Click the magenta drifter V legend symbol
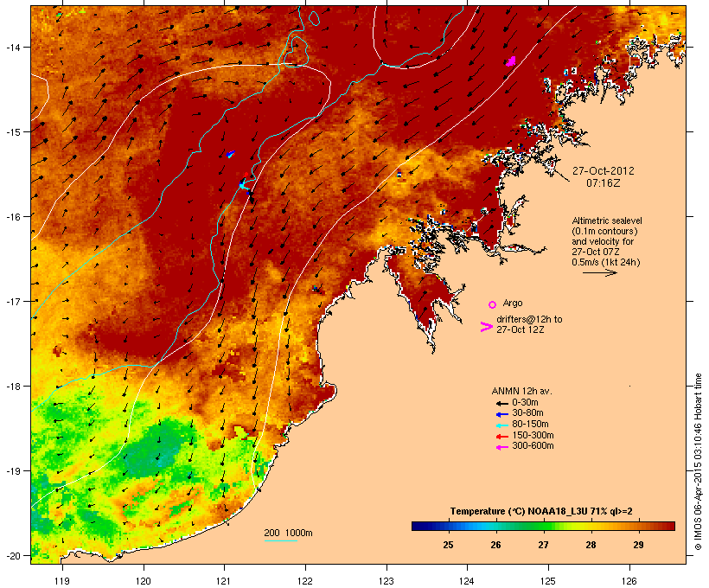This screenshot has width=709, height=588. (486, 327)
